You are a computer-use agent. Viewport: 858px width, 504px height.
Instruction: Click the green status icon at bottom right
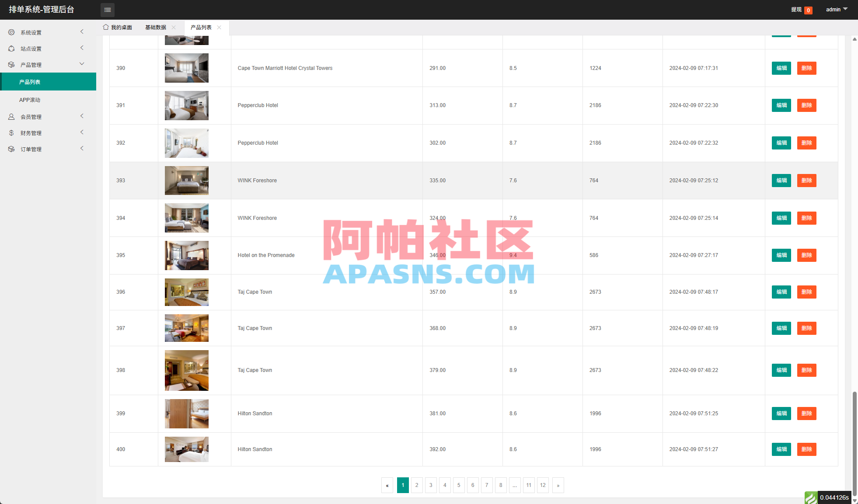pyautogui.click(x=811, y=497)
